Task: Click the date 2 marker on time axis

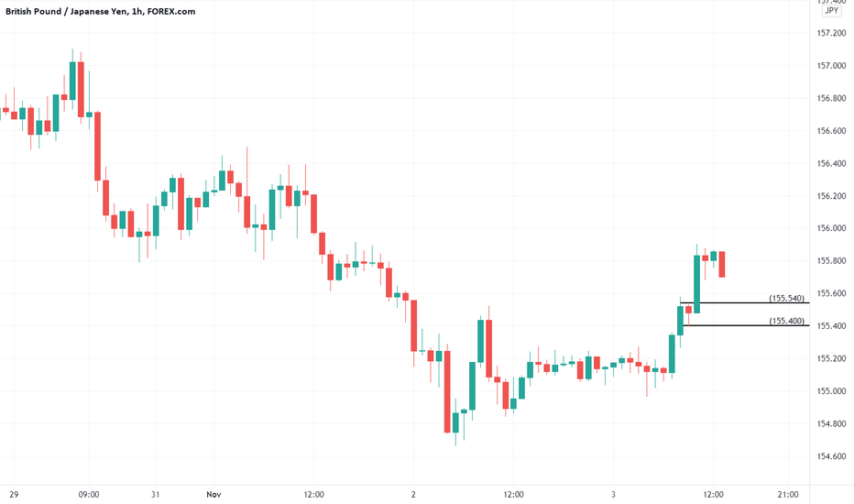Action: click(413, 495)
